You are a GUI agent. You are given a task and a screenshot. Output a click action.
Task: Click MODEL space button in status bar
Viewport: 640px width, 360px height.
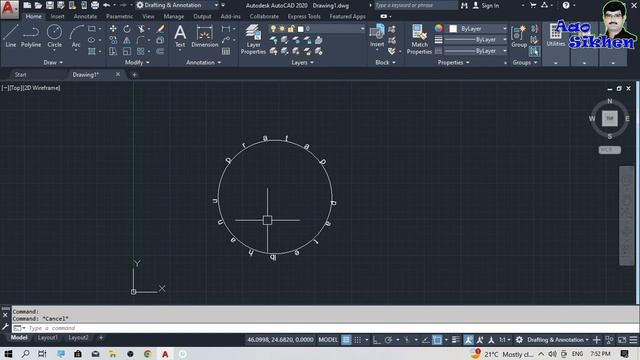[328, 340]
